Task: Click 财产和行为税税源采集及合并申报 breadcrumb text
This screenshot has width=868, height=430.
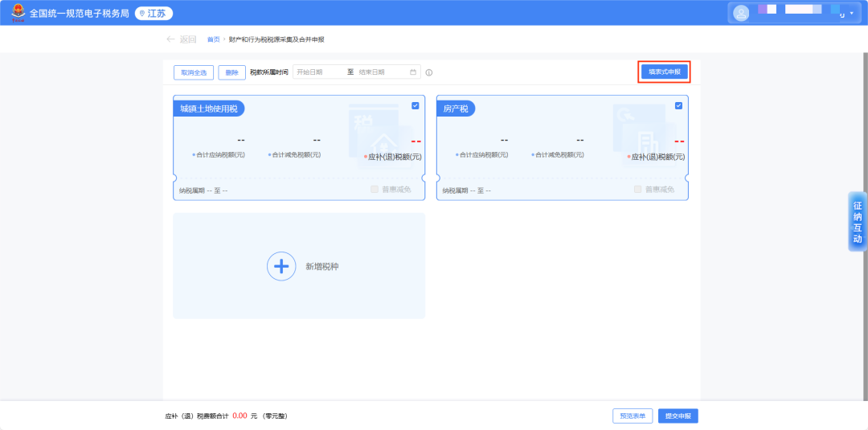Action: pyautogui.click(x=276, y=39)
